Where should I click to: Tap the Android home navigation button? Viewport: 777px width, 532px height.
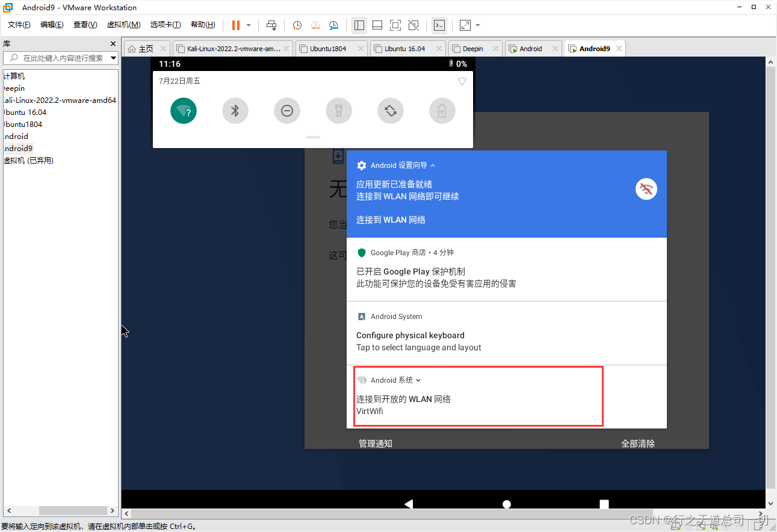(x=507, y=504)
